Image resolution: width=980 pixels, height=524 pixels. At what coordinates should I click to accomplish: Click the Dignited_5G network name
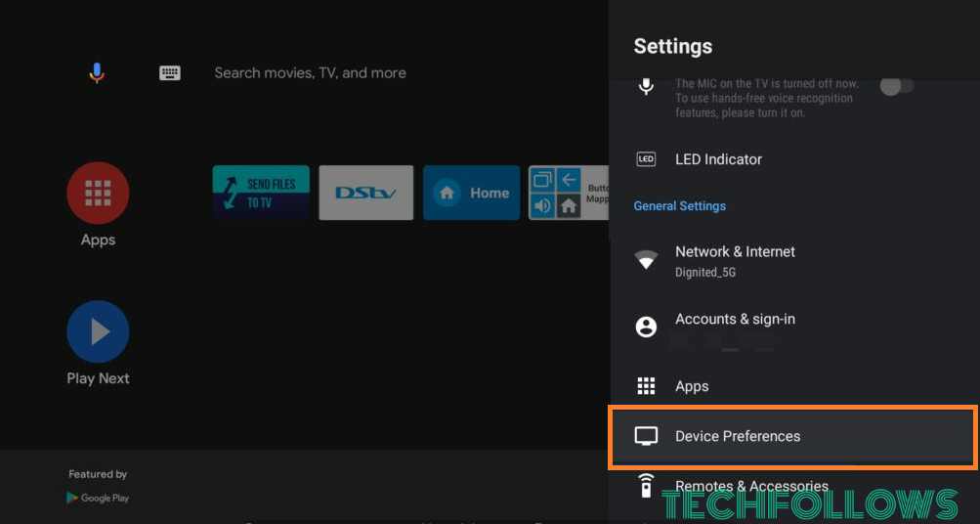[705, 273]
